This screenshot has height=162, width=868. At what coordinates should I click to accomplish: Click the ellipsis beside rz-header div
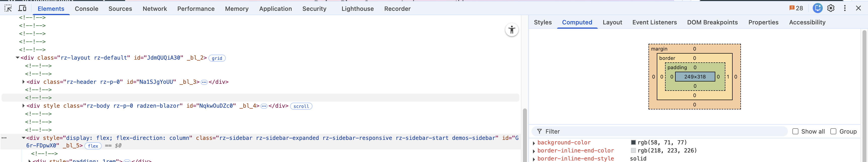[204, 82]
